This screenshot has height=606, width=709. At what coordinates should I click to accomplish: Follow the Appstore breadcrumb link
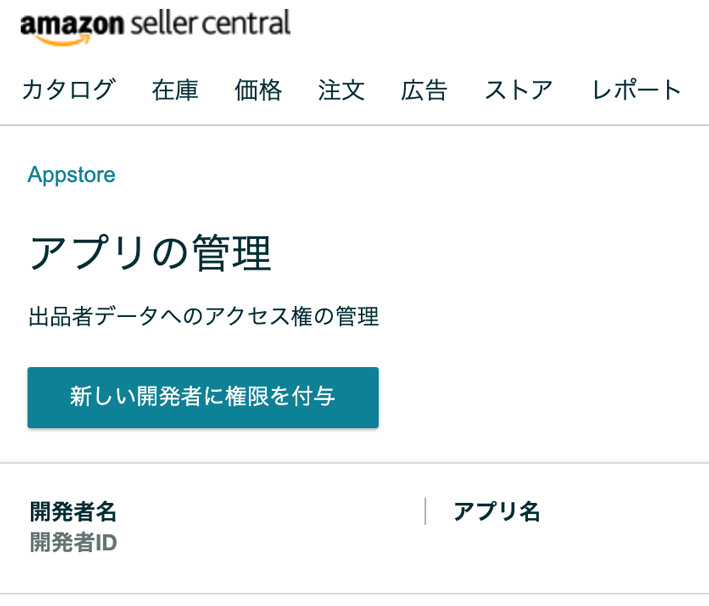71,175
